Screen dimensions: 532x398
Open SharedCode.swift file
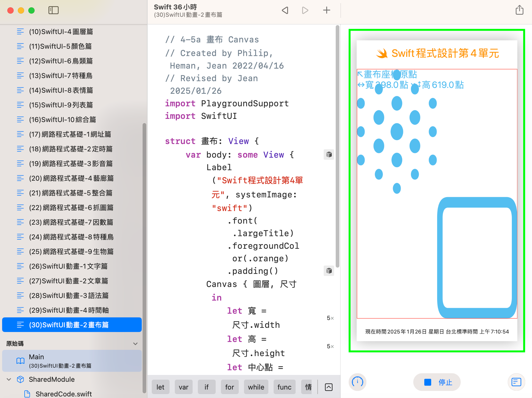(x=63, y=394)
